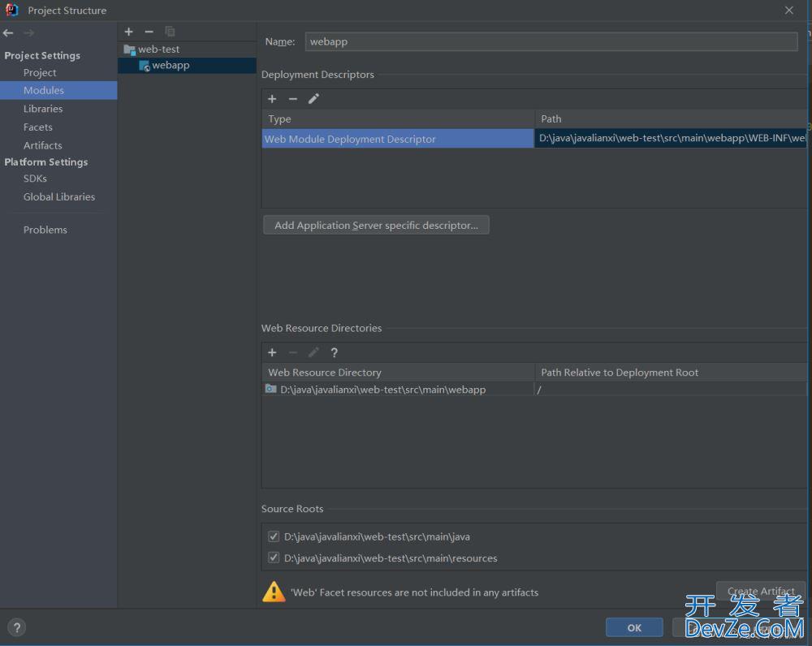Screen dimensions: 812x646
Task: Click the back navigation arrow
Action: click(x=8, y=32)
